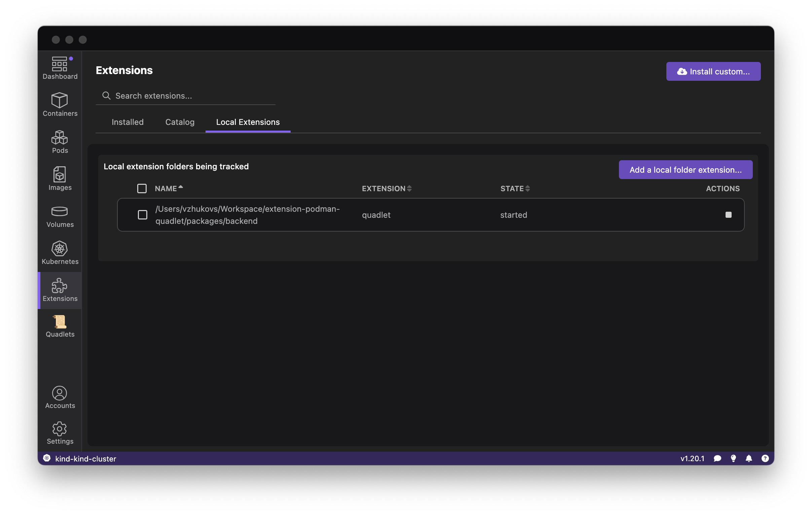
Task: Stop the started quadlet extension via Actions
Action: pyautogui.click(x=729, y=215)
